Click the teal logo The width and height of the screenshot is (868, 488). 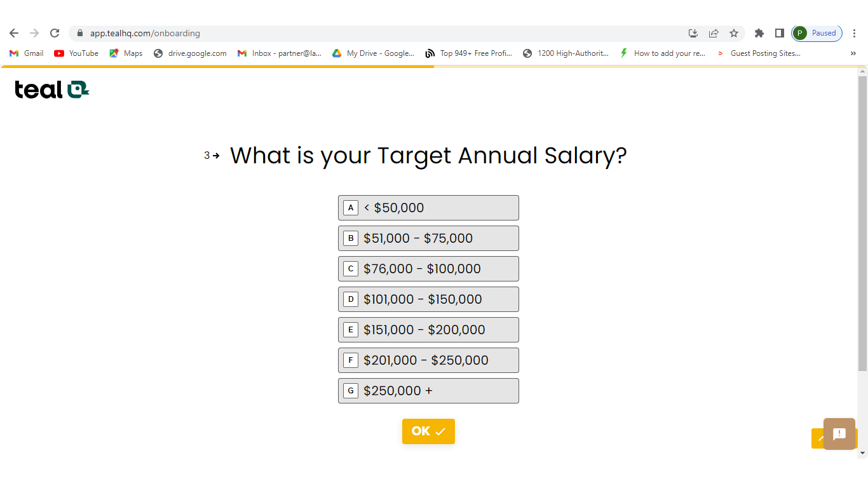[x=51, y=90]
